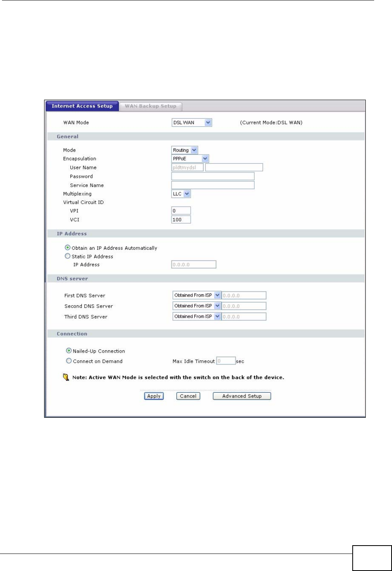Focus the Password field

[213, 176]
